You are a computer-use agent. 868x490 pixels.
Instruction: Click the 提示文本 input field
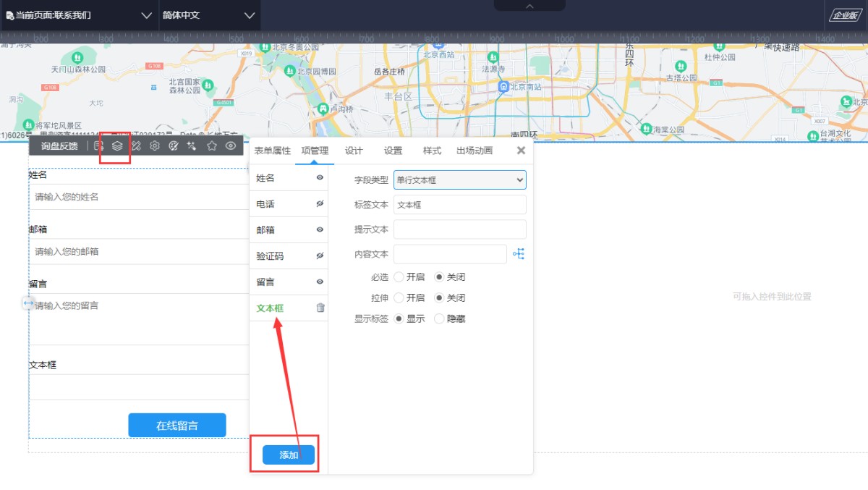pos(459,229)
